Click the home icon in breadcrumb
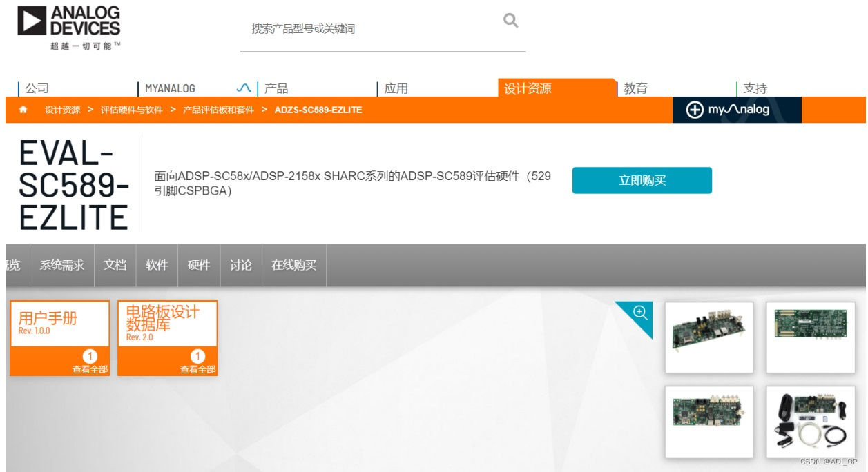 (x=23, y=110)
